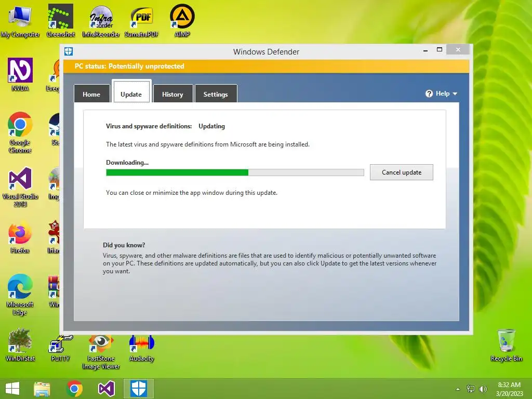This screenshot has width=532, height=399.
Task: Maximize the Windows Defender window
Action: point(440,49)
